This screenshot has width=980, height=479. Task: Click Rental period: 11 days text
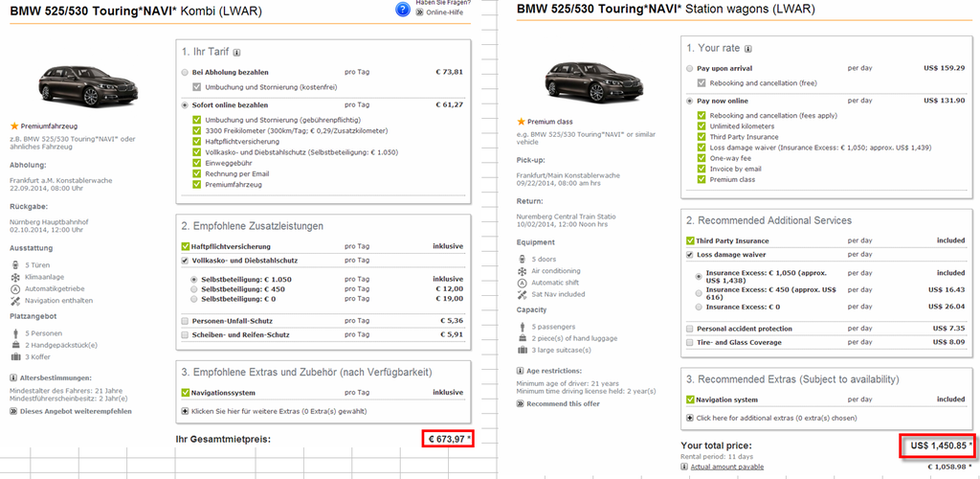(715, 457)
